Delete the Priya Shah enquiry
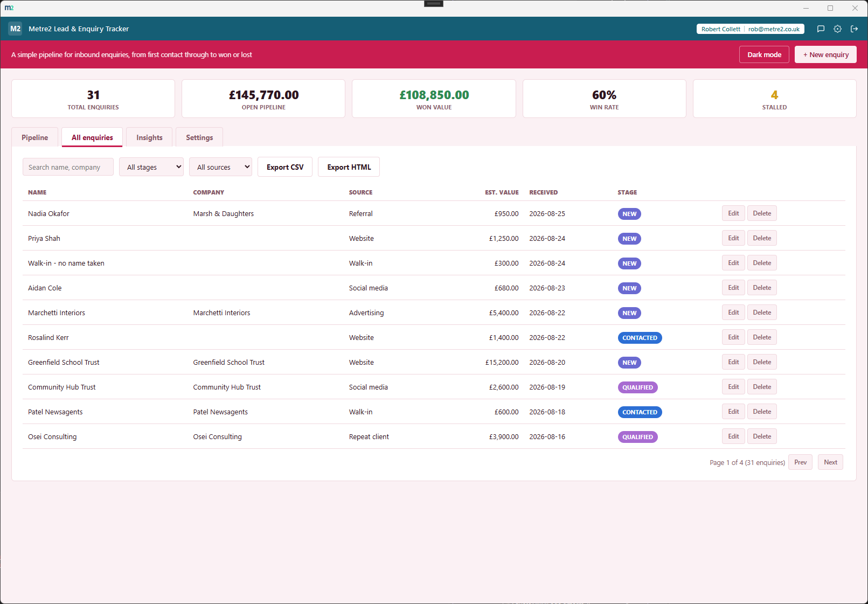This screenshot has height=604, width=868. (762, 238)
